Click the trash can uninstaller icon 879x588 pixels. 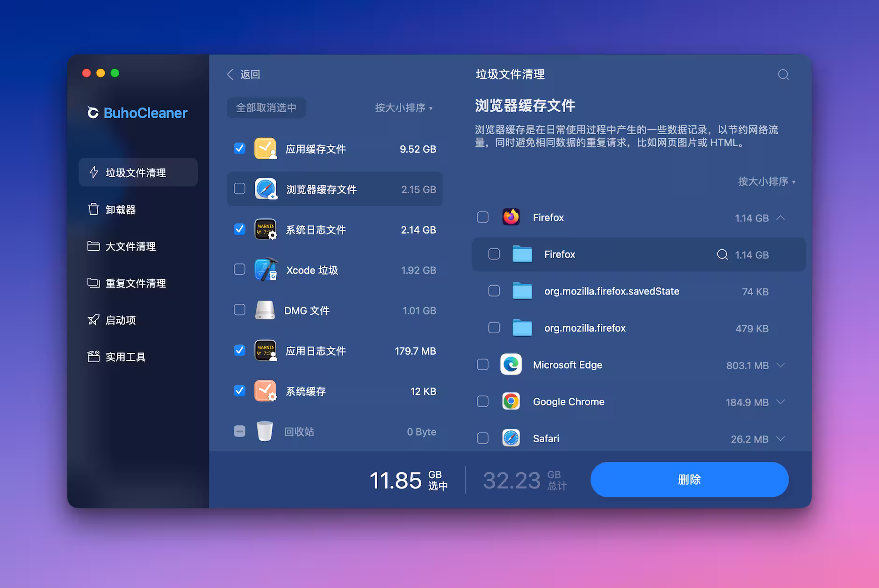pos(94,209)
